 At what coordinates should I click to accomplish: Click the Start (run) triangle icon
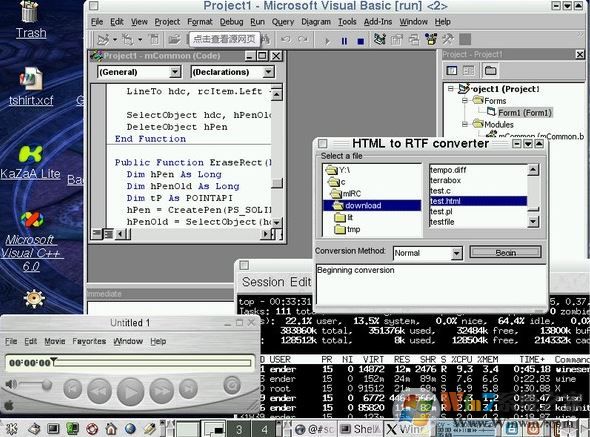click(327, 41)
